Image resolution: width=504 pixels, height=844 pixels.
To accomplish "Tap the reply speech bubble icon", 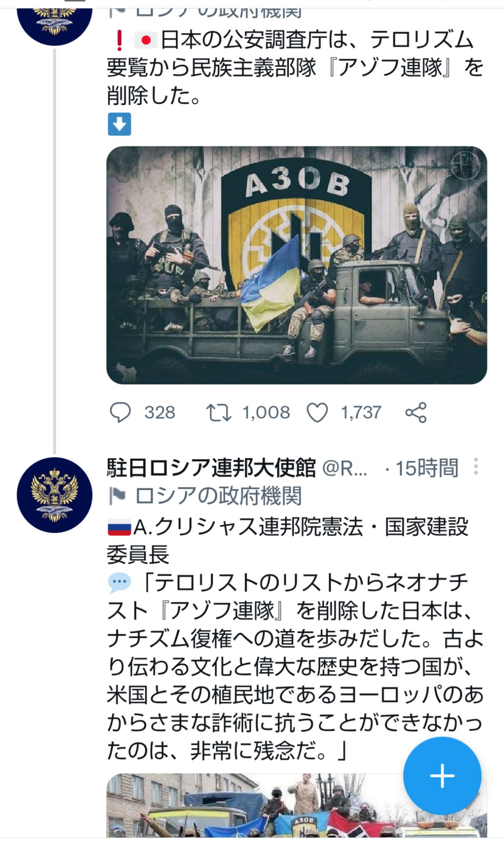I will (x=120, y=412).
